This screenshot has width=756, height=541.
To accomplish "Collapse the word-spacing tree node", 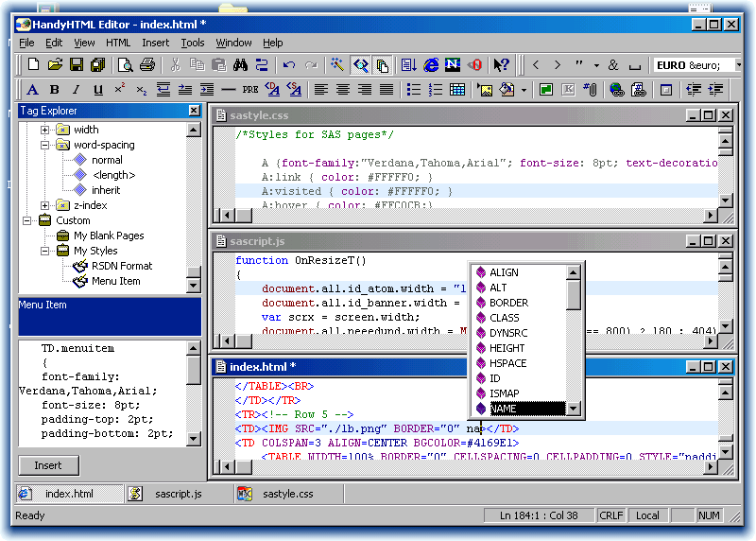I will coord(45,145).
